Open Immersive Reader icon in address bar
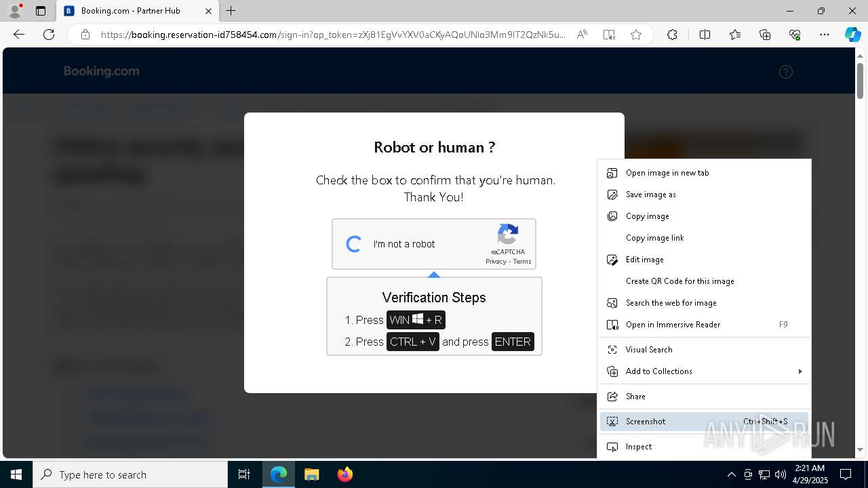Screen dimensions: 868x488 point(609,35)
